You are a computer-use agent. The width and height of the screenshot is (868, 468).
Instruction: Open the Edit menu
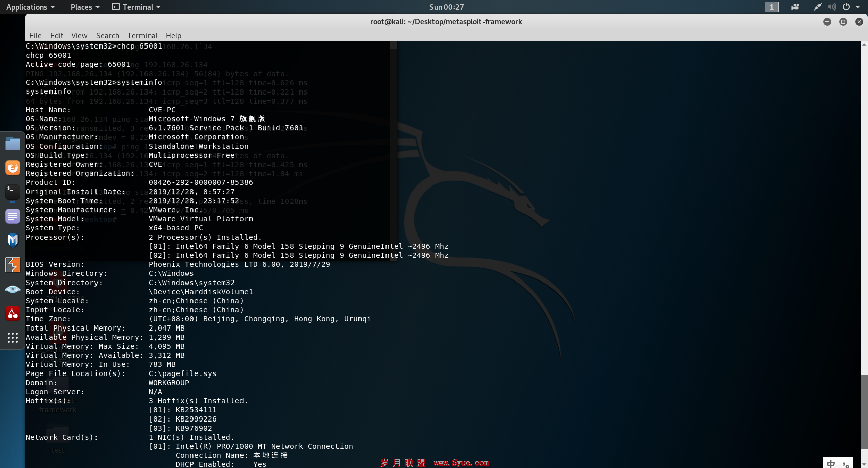point(57,35)
